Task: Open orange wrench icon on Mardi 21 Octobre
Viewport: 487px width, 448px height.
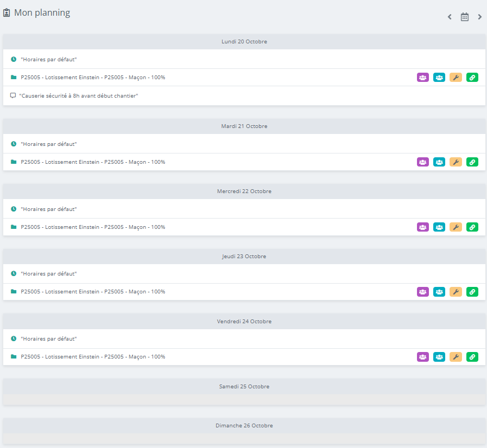Action: point(456,162)
